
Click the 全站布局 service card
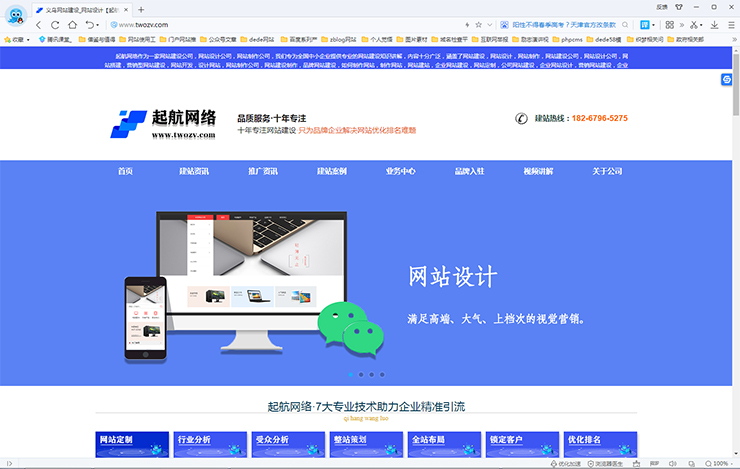point(445,444)
